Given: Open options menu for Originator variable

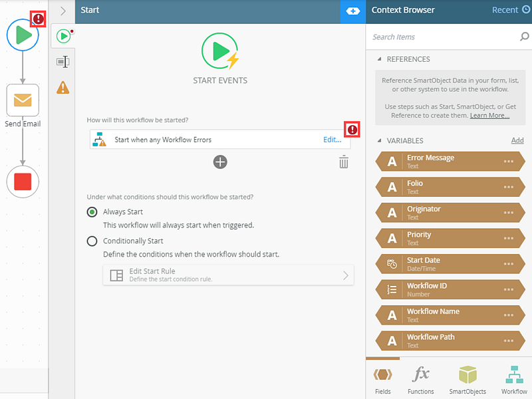Looking at the screenshot, I should pyautogui.click(x=508, y=213).
